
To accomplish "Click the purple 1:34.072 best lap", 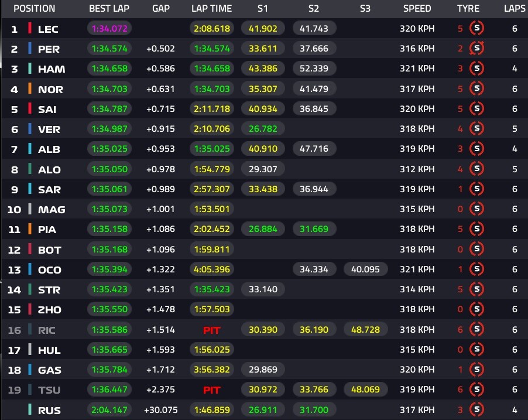I will [109, 28].
